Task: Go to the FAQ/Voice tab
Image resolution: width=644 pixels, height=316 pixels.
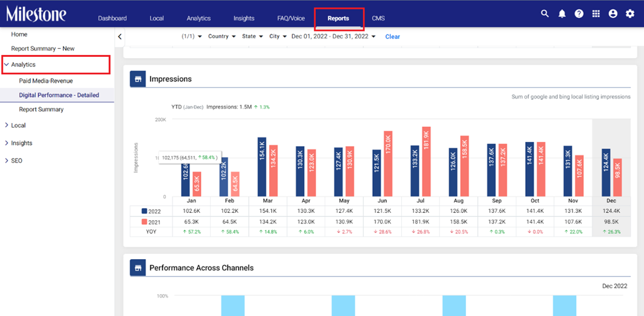Action: (291, 19)
